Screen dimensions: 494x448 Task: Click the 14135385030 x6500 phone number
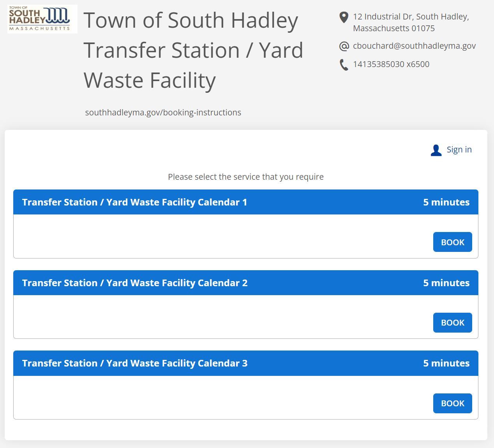[391, 64]
